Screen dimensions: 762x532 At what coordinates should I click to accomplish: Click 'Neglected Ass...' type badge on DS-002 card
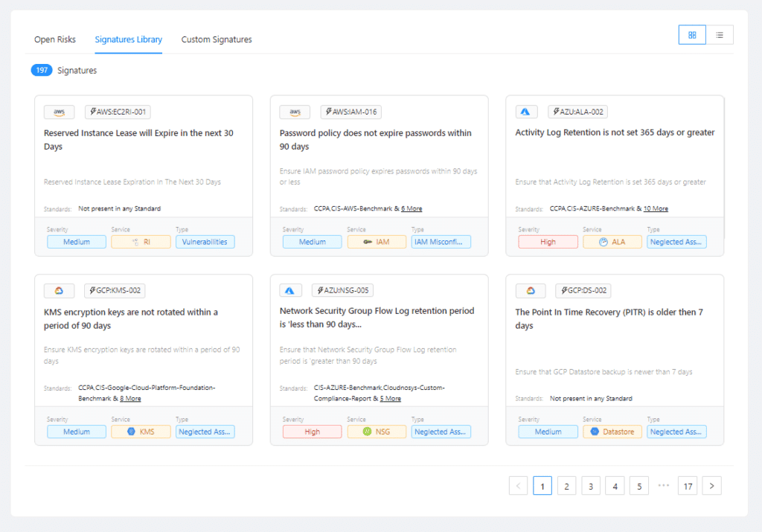click(x=676, y=432)
